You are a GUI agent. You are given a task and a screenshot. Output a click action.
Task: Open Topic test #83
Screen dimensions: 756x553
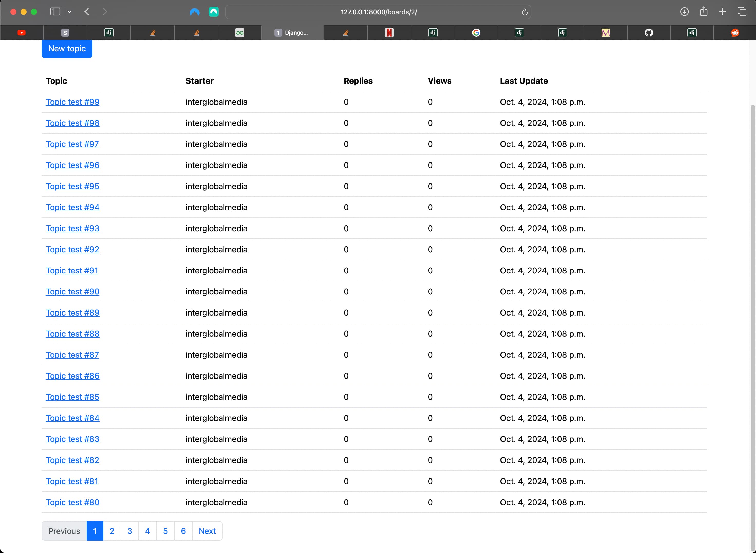pos(73,439)
